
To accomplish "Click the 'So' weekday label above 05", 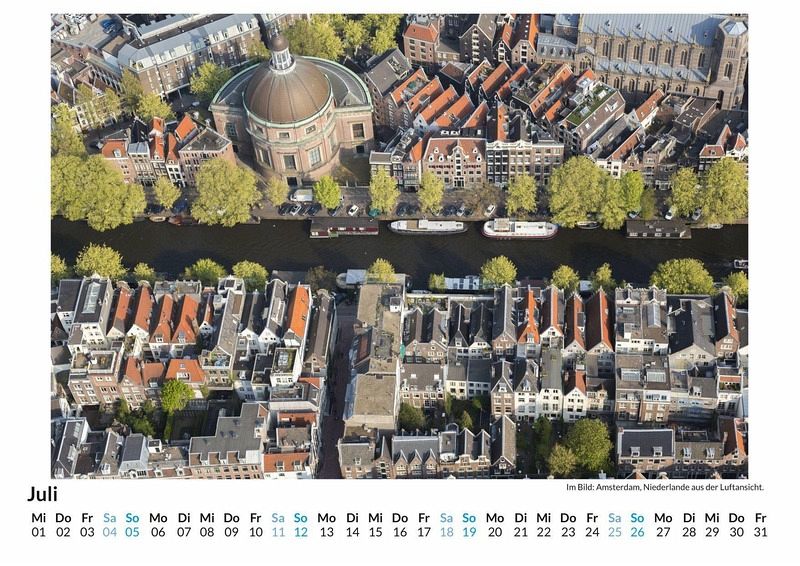I will pyautogui.click(x=132, y=518).
